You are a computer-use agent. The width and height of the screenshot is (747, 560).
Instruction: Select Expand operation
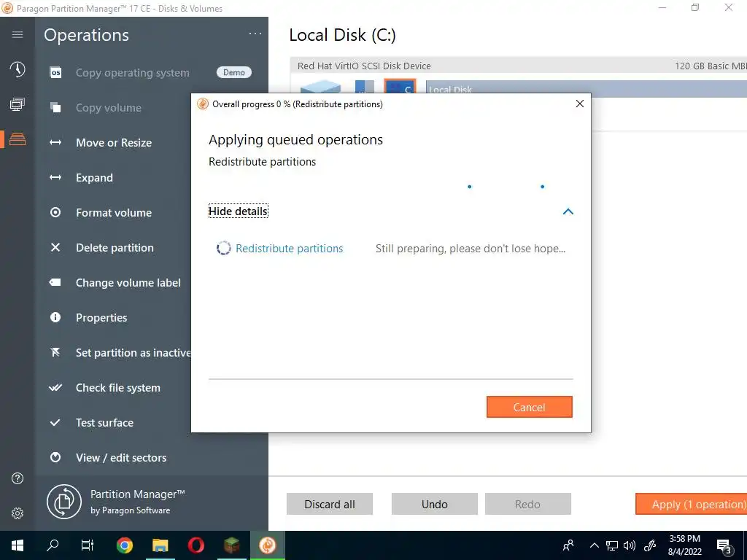[x=94, y=178]
